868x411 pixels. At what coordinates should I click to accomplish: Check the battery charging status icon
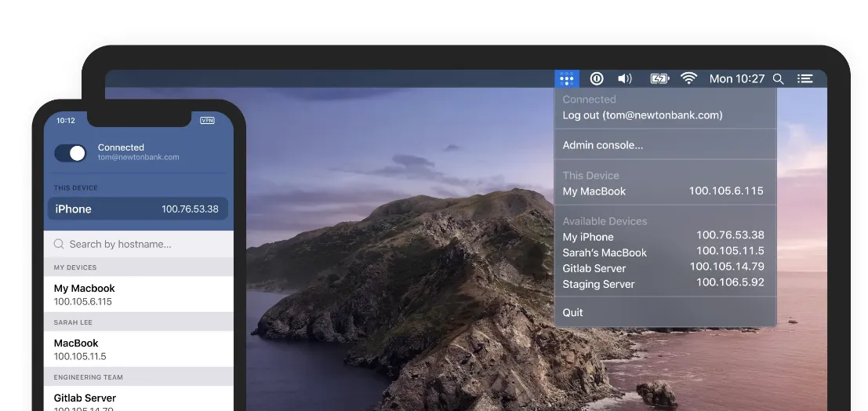click(659, 78)
